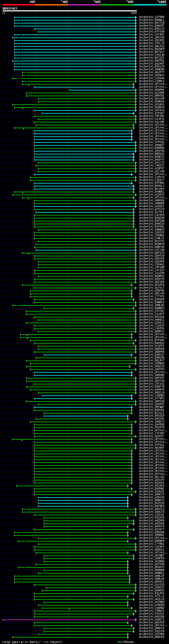The image size is (169, 644).
Task: Select label UniRef100_B7FUM2
Action: point(152,340)
